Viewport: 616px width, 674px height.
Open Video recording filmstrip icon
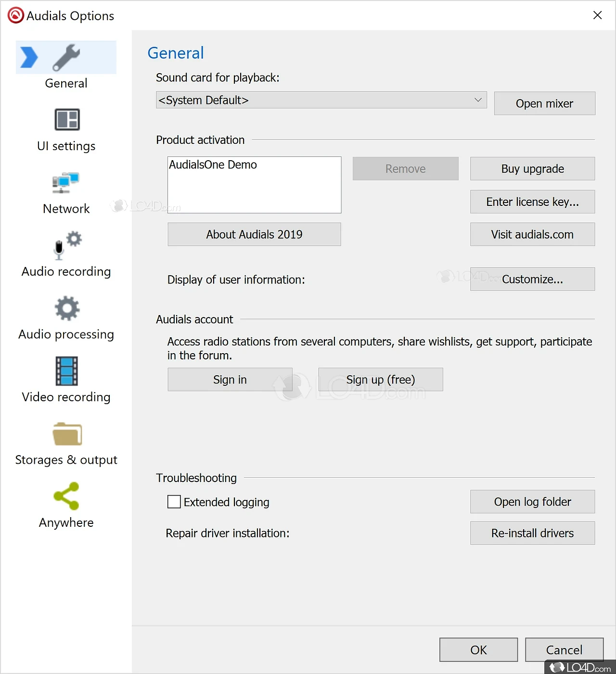[x=66, y=371]
